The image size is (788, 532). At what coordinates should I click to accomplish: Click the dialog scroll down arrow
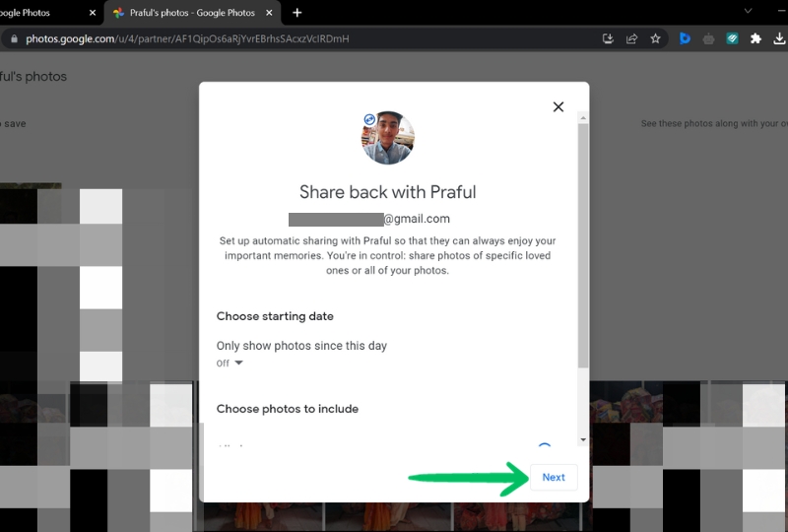coord(583,439)
